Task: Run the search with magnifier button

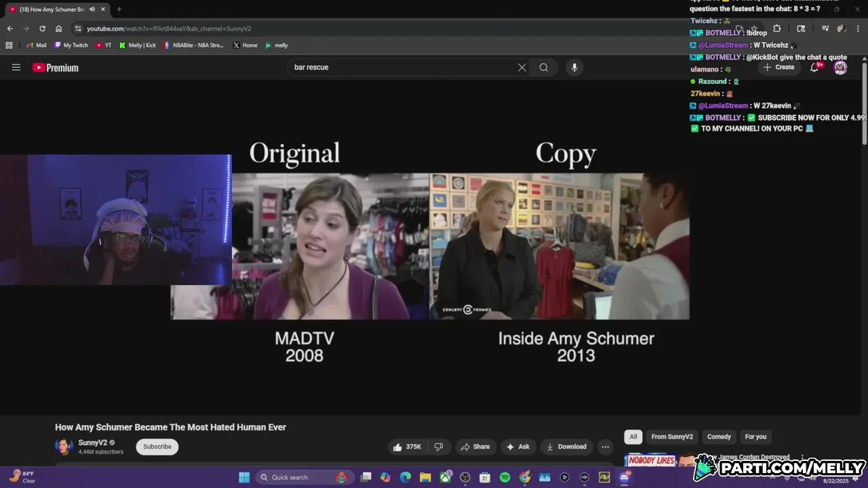Action: (x=544, y=67)
